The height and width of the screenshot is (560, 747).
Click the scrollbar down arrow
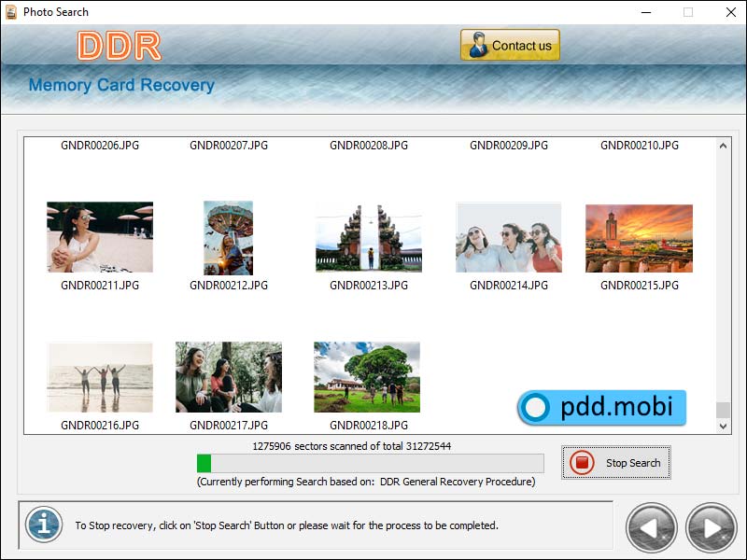coord(723,426)
